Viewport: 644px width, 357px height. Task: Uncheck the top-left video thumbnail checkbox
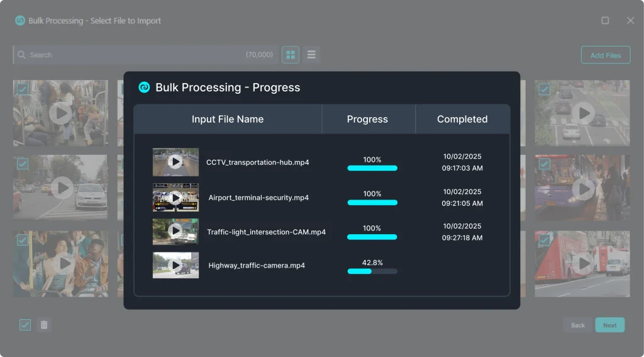(22, 89)
